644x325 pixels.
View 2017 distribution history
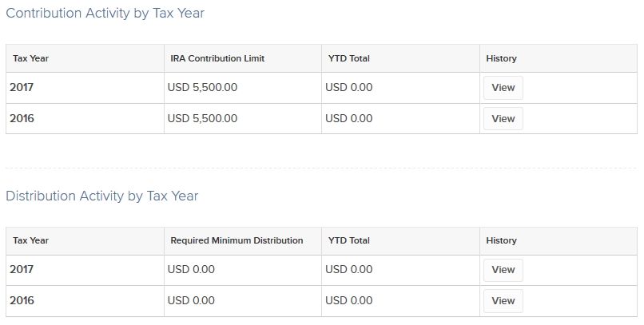(503, 270)
